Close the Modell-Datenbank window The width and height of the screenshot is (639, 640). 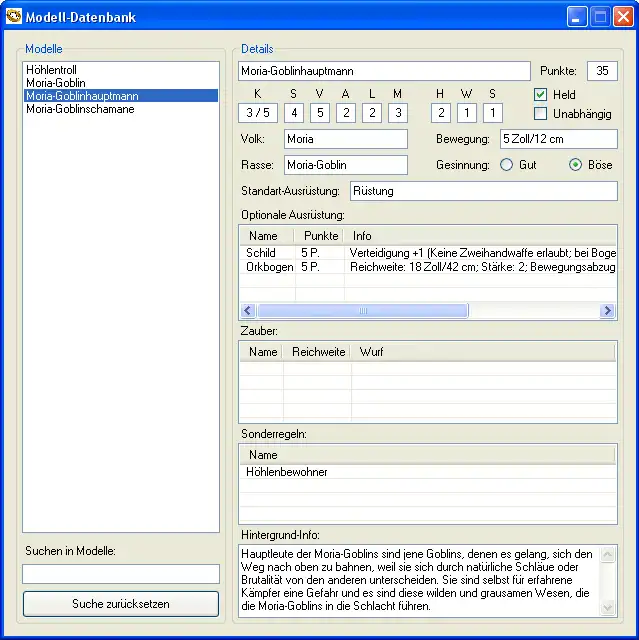[623, 17]
